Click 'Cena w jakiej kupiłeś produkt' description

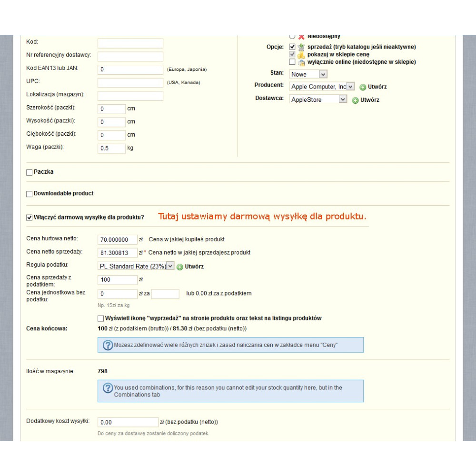187,239
